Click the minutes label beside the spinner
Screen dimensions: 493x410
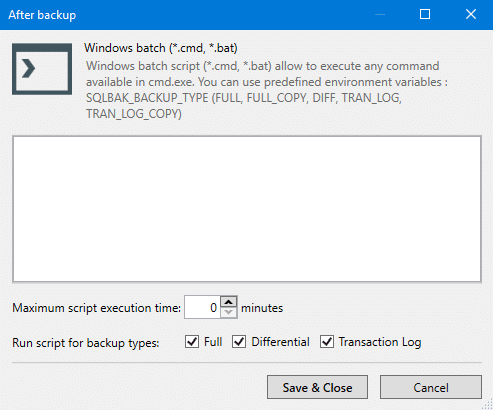pos(262,308)
